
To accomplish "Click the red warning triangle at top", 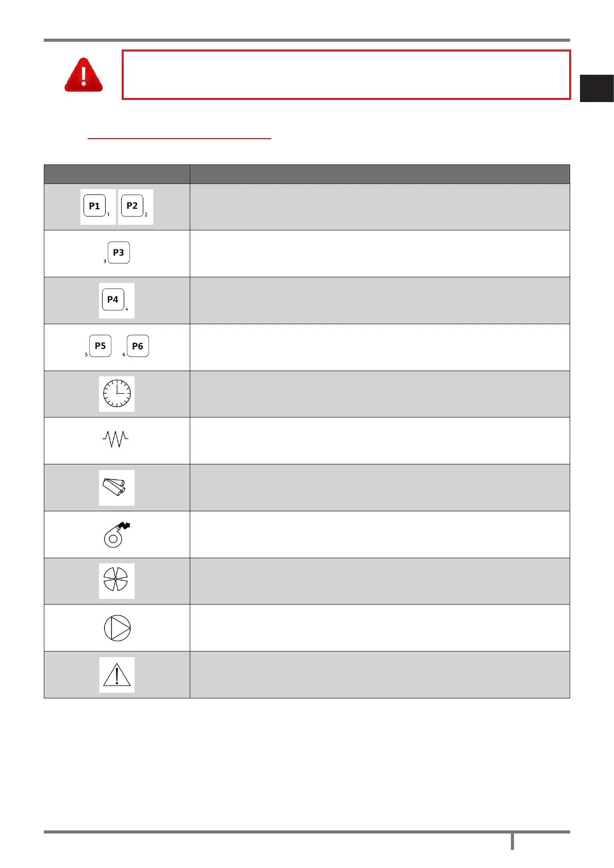I will (84, 75).
